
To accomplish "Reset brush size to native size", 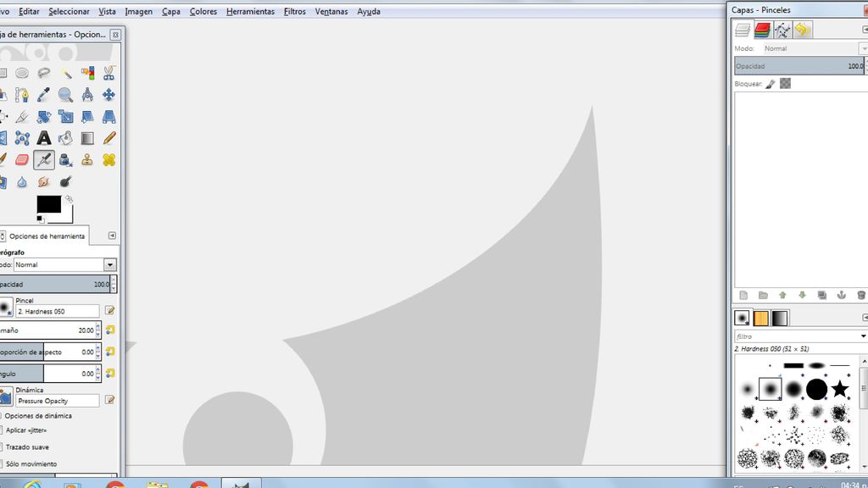I will click(x=110, y=330).
